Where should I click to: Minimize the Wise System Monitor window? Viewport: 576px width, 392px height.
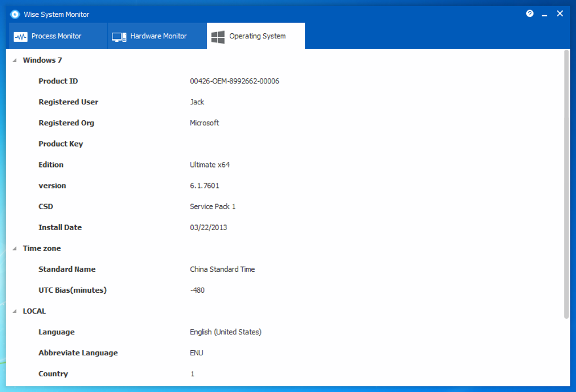[544, 14]
